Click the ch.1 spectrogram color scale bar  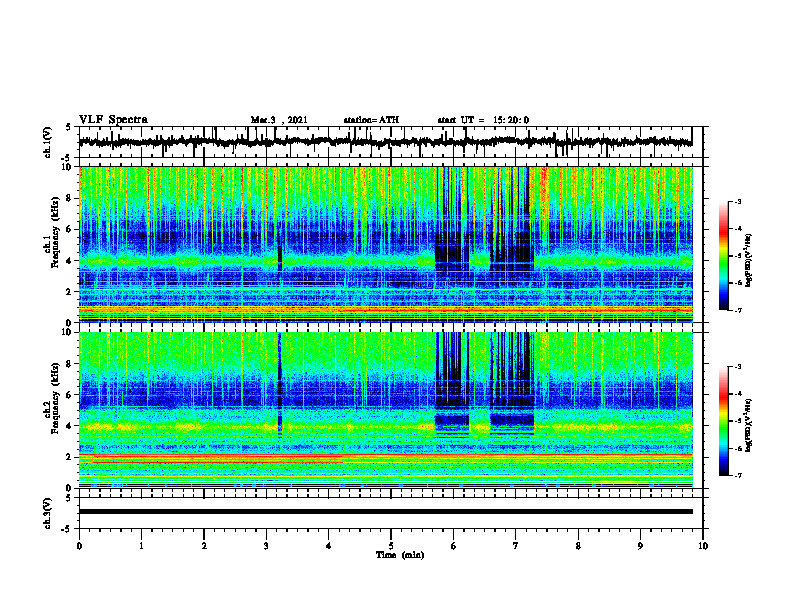click(x=724, y=256)
